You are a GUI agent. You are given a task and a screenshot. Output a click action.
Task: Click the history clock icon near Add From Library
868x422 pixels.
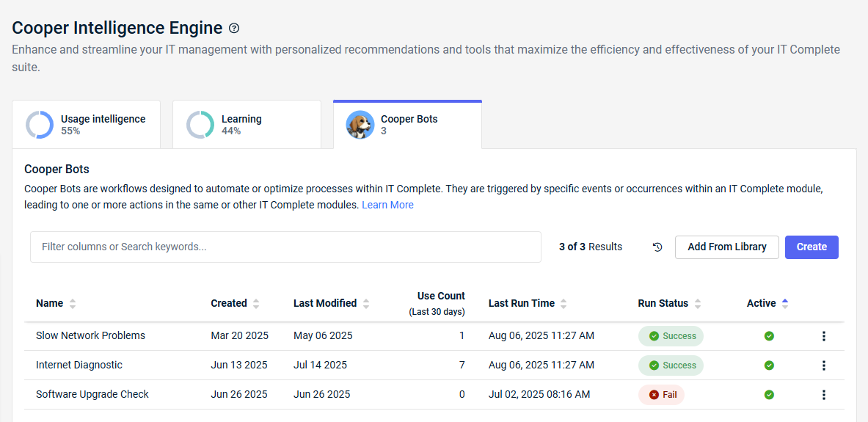657,247
